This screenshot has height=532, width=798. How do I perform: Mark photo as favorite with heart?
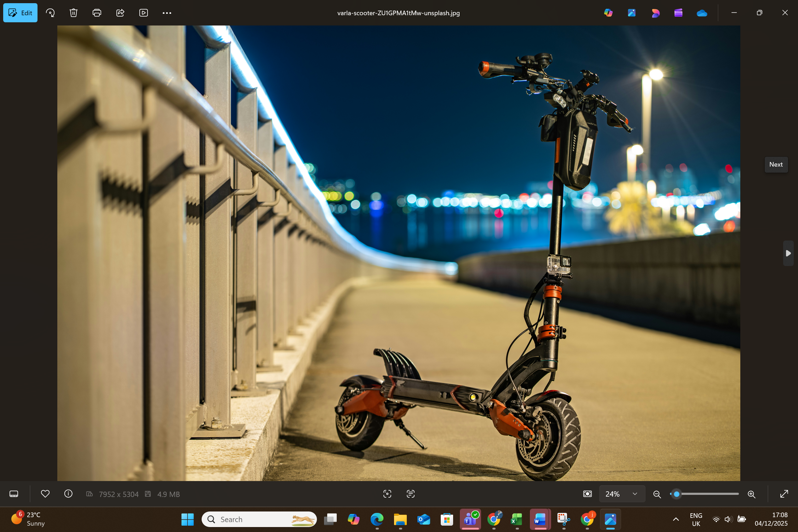coord(45,494)
